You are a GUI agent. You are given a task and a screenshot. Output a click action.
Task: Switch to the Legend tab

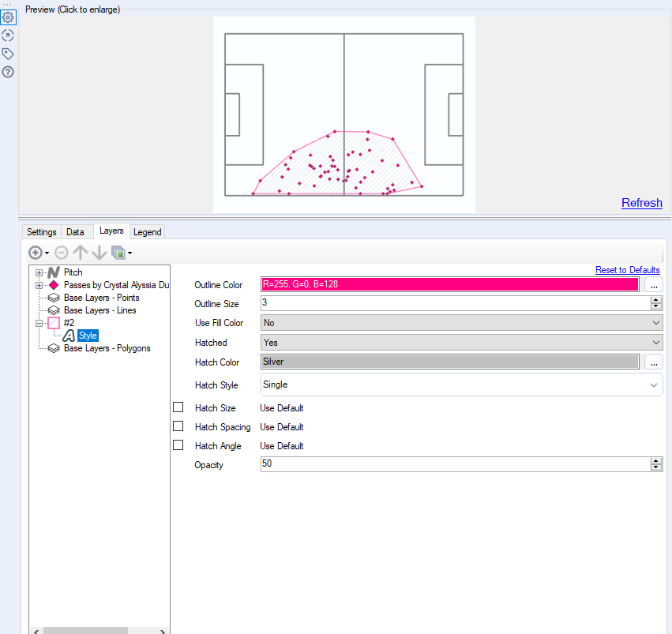click(x=147, y=232)
